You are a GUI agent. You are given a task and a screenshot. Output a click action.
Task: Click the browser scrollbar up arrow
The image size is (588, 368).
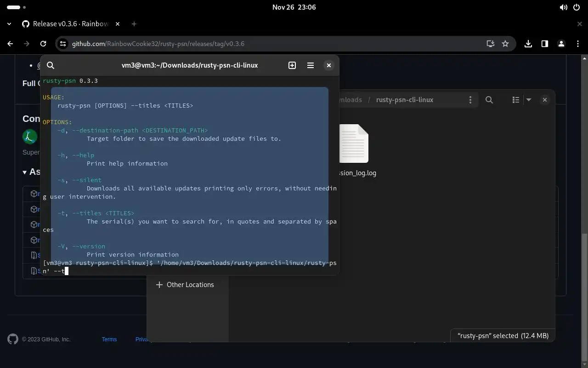(x=584, y=58)
